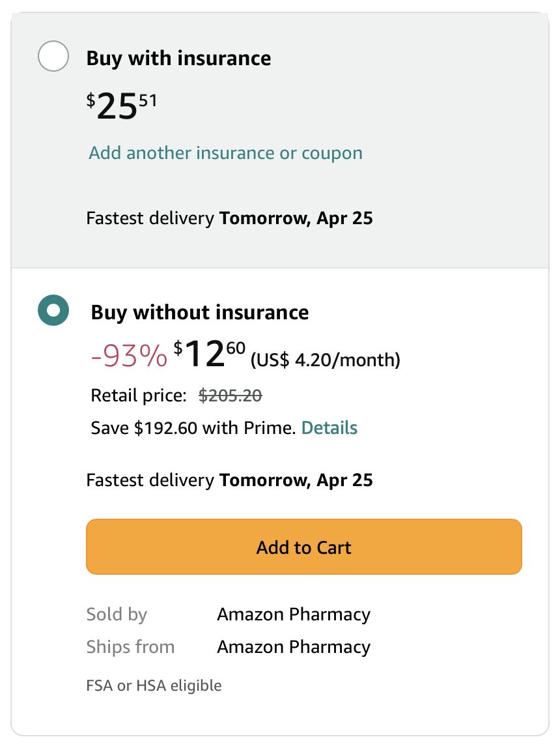Click the red -93% discount label
This screenshot has height=752, width=560.
pos(129,356)
